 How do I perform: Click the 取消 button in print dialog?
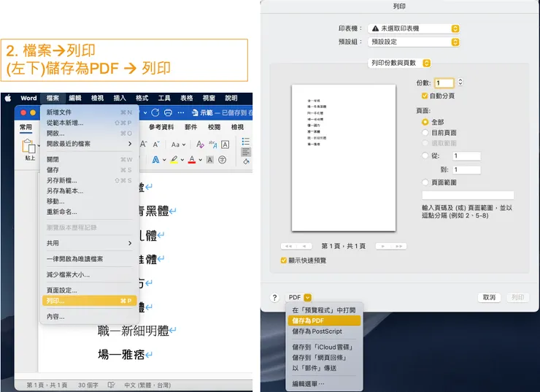pyautogui.click(x=489, y=297)
